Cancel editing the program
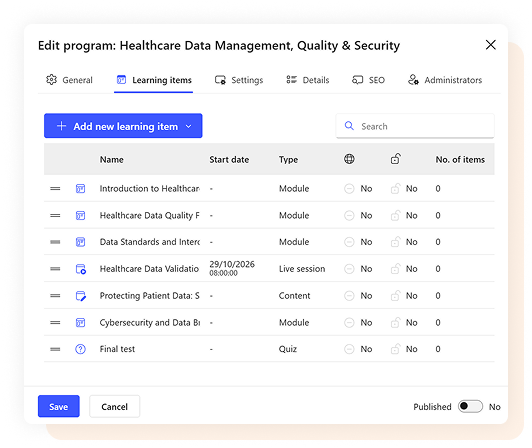 (x=115, y=406)
